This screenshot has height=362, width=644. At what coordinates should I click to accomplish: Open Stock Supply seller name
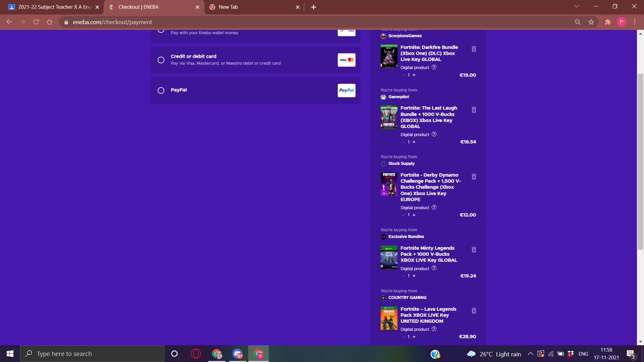click(x=401, y=164)
